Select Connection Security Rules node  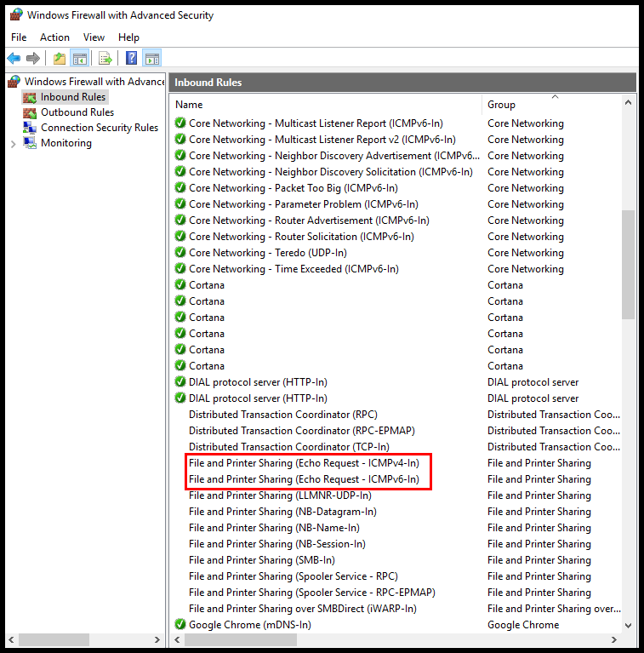pyautogui.click(x=100, y=128)
